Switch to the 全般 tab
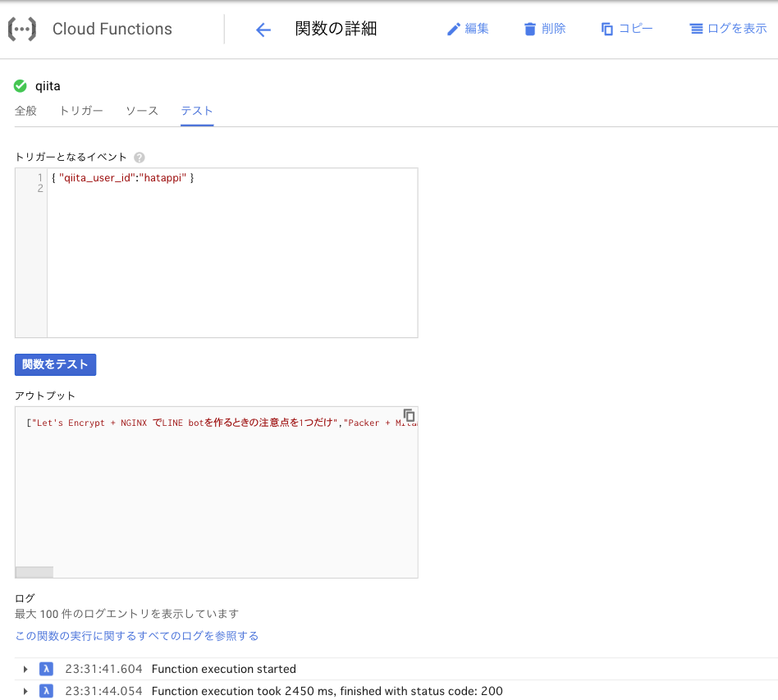 pyautogui.click(x=25, y=111)
